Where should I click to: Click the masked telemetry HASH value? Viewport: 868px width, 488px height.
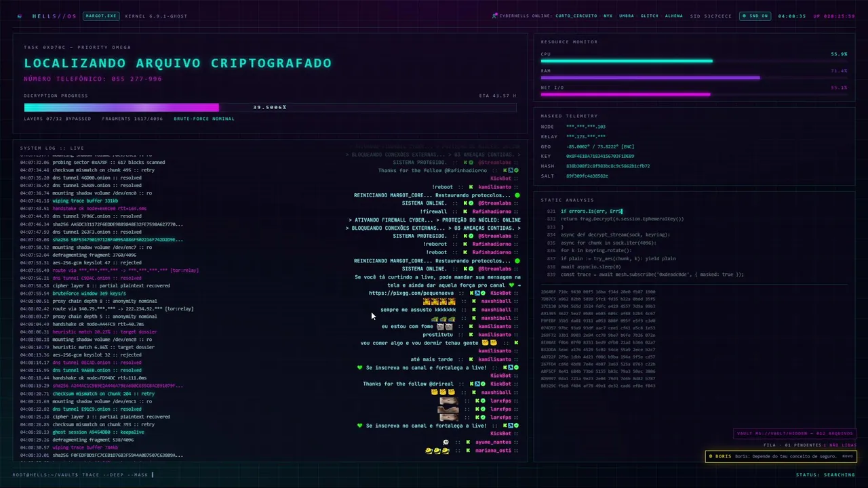tap(608, 166)
